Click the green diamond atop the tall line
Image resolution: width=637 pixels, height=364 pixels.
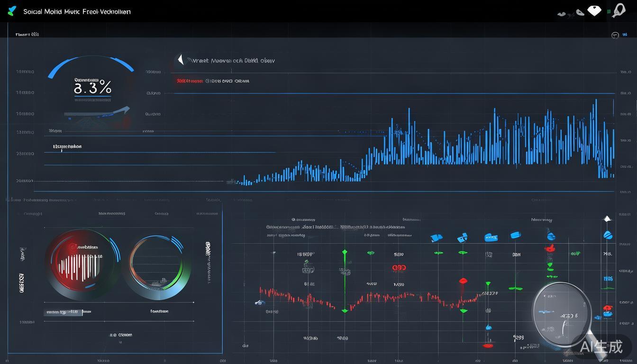pyautogui.click(x=345, y=252)
